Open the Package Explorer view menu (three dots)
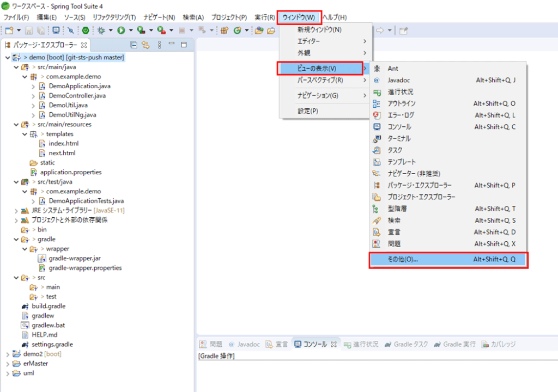The image size is (558, 392). (159, 45)
